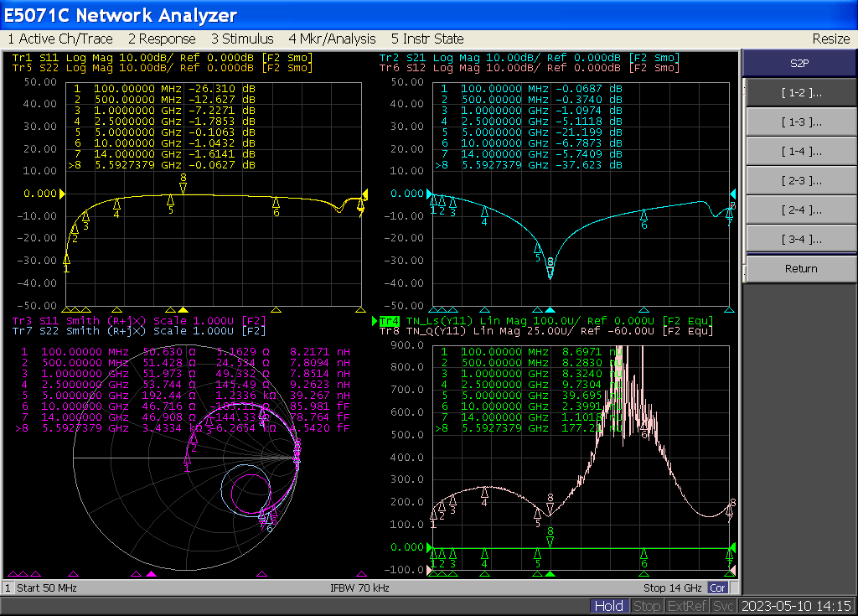858x616 pixels.
Task: Toggle the ExtRef status indicator
Action: pos(686,606)
